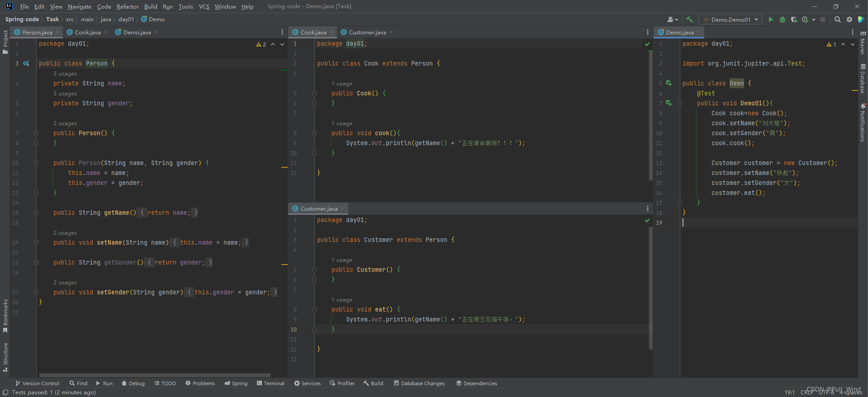Open the Structure tool window

click(x=5, y=357)
